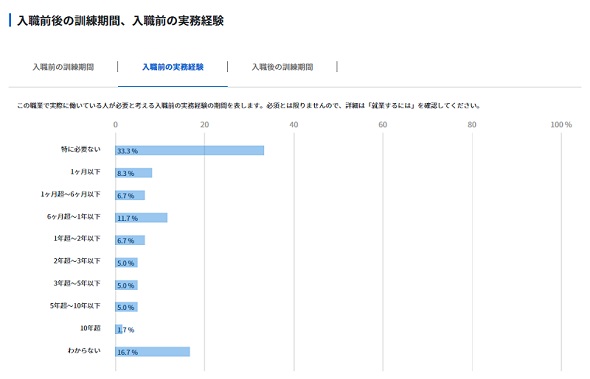Click the 33.3% bar for 特に必要ない
The height and width of the screenshot is (379, 590).
pos(190,151)
